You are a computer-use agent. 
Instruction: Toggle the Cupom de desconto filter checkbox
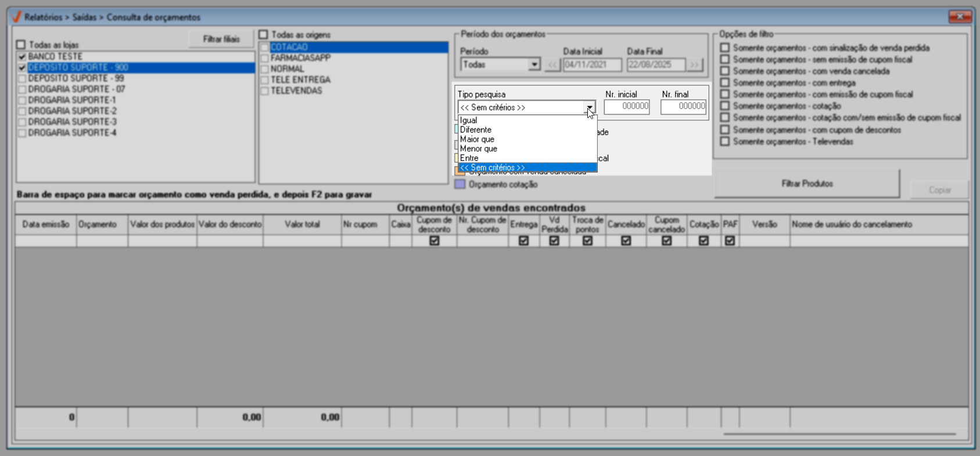(434, 240)
